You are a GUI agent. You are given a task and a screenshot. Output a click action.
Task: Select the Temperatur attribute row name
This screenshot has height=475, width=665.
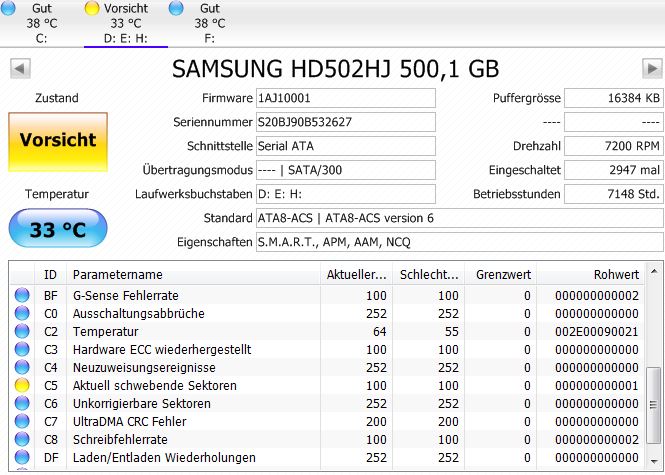click(106, 331)
